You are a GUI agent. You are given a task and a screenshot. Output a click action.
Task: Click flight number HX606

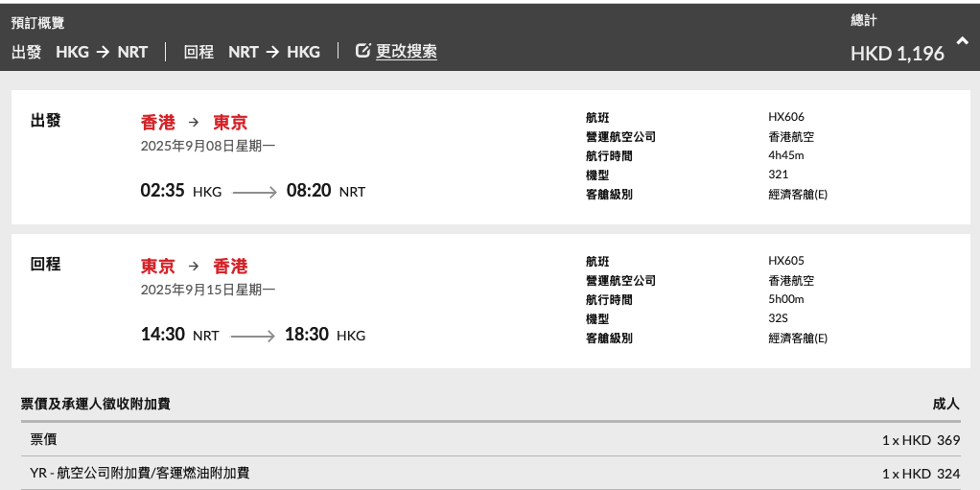(786, 117)
